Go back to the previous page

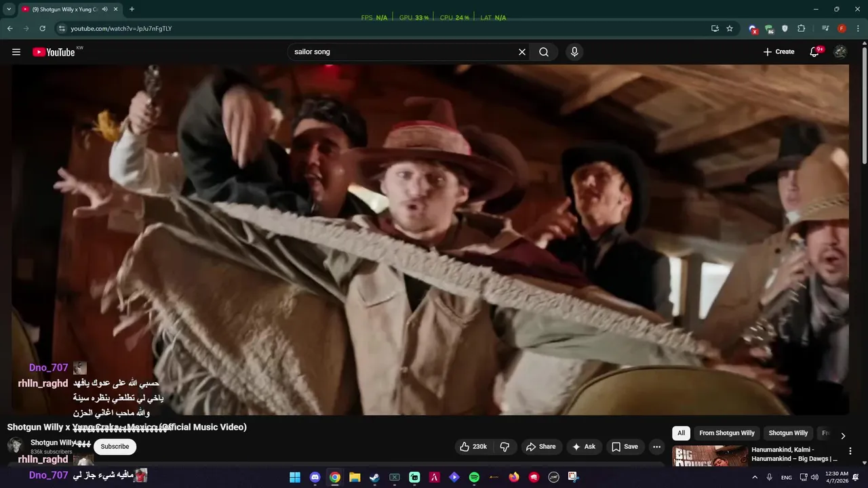[x=9, y=28]
